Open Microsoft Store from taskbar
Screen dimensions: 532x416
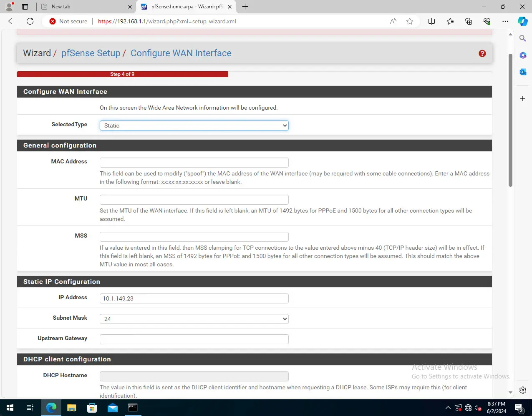click(92, 408)
